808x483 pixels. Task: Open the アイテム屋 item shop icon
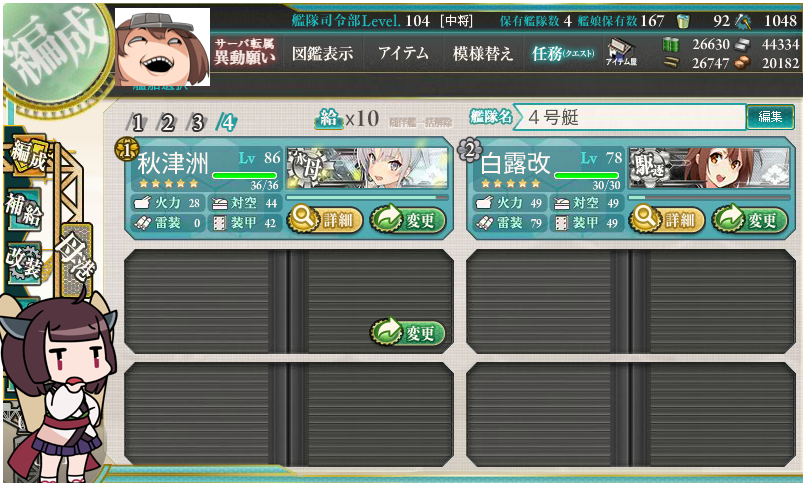621,53
